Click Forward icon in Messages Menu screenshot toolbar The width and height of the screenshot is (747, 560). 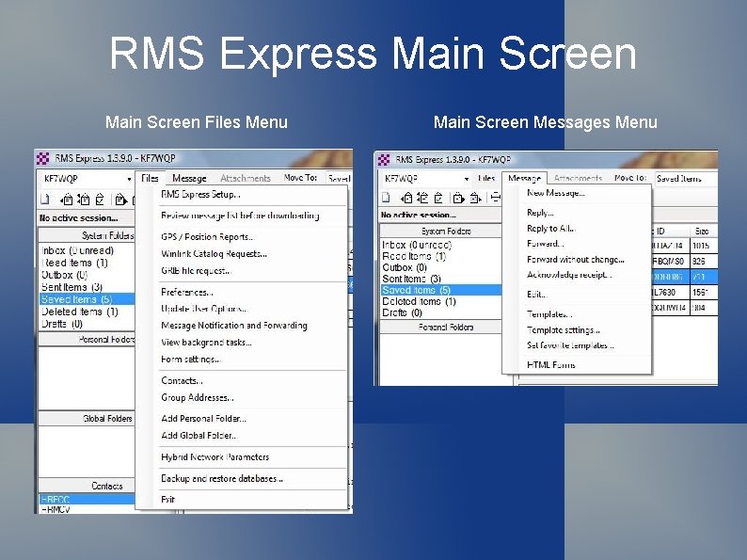click(458, 198)
